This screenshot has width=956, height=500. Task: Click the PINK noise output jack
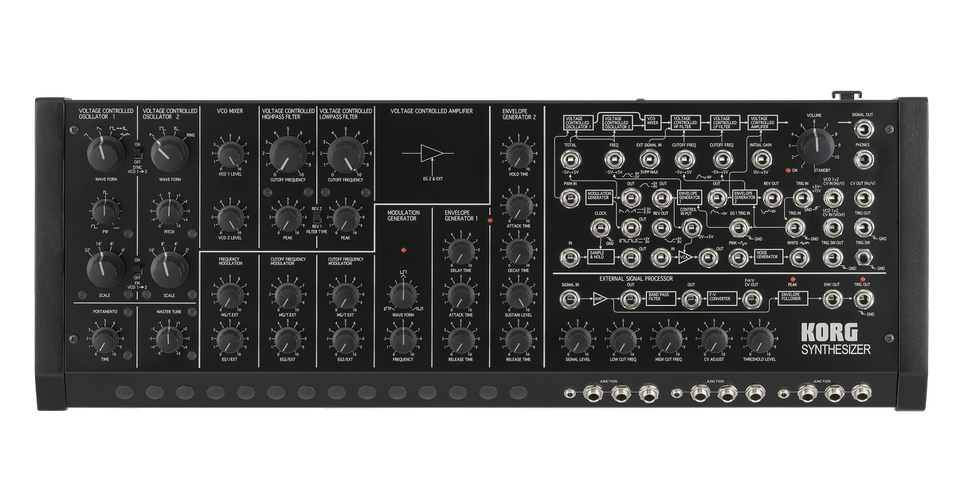tap(738, 258)
